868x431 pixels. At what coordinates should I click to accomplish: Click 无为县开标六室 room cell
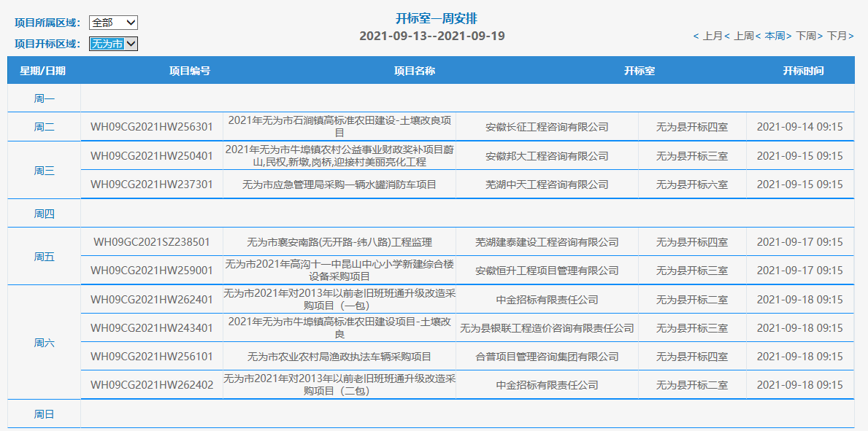[692, 185]
